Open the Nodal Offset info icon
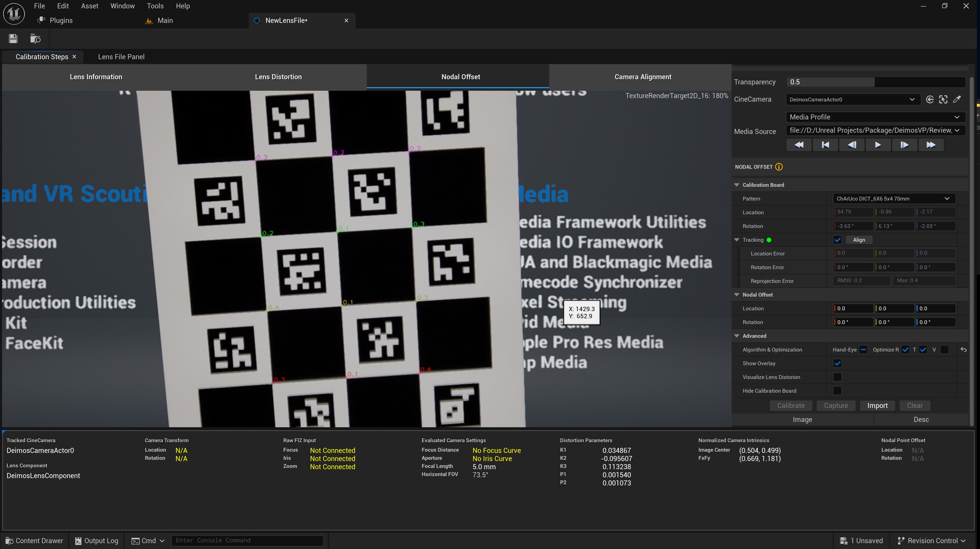The image size is (980, 549). click(779, 167)
